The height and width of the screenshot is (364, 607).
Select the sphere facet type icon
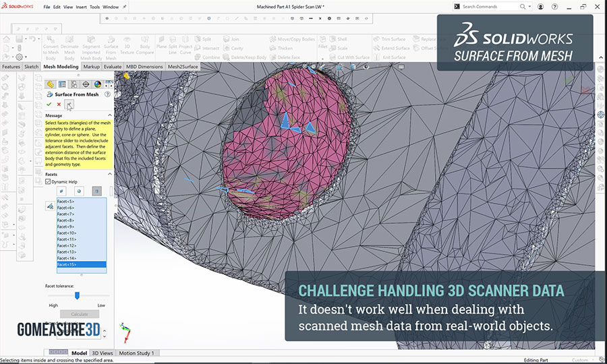pyautogui.click(x=80, y=191)
